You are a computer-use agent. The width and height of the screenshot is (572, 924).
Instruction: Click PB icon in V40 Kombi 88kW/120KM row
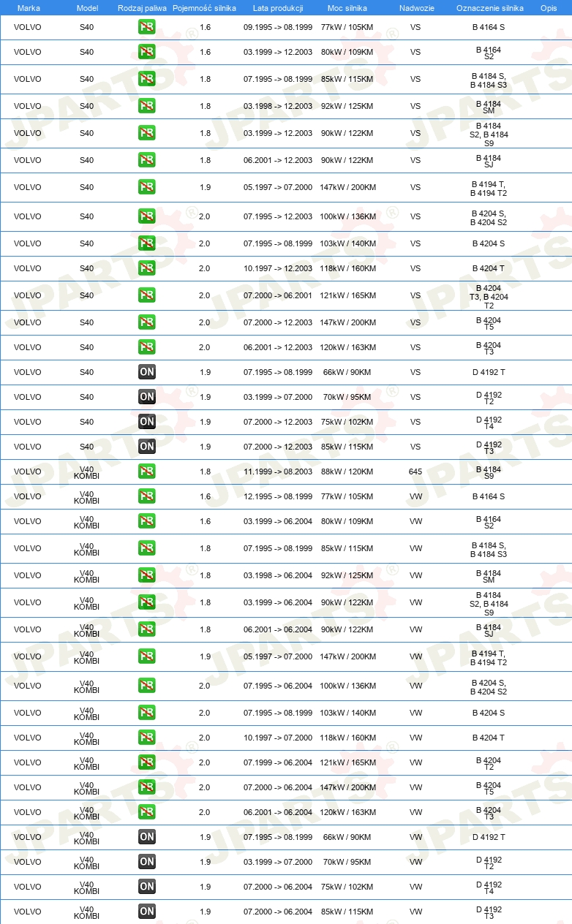pos(147,472)
